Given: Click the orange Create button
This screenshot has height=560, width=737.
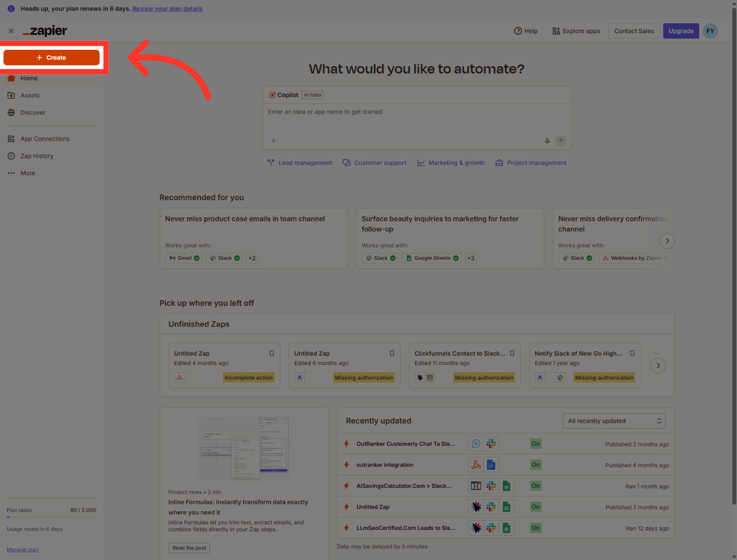Looking at the screenshot, I should point(51,58).
